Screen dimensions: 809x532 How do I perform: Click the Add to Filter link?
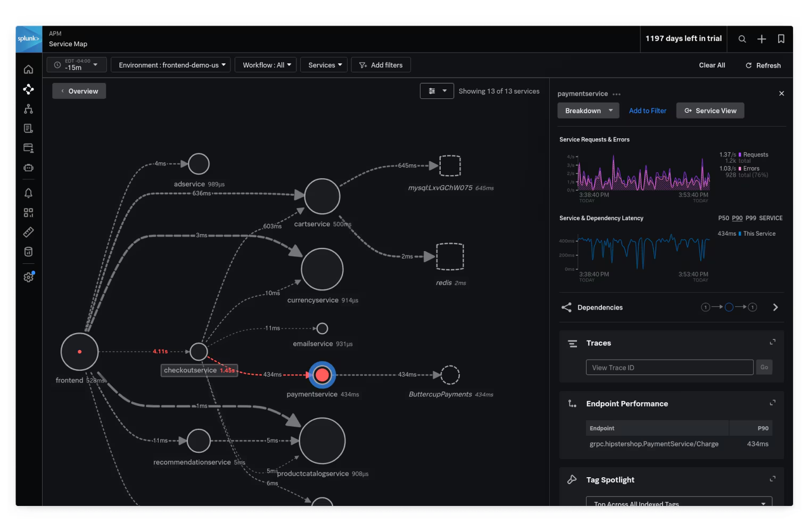coord(647,110)
